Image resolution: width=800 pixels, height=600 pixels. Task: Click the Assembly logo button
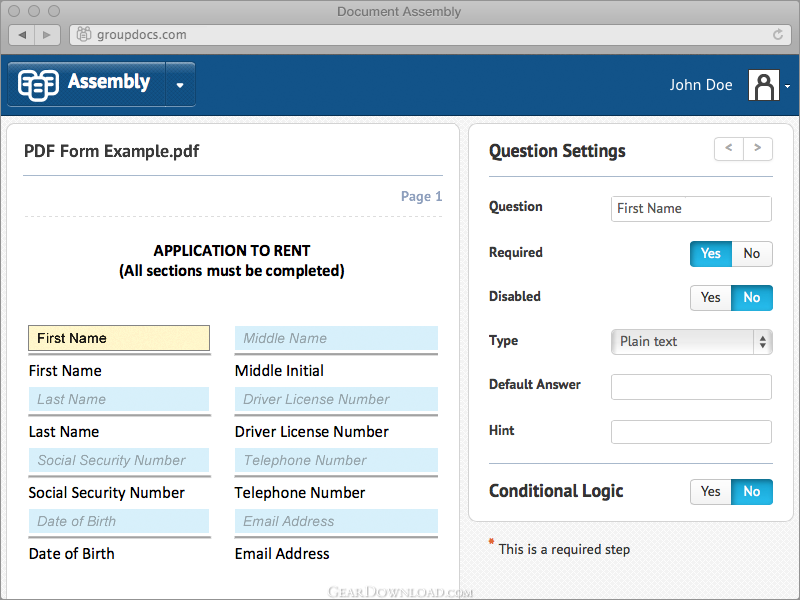[x=87, y=84]
